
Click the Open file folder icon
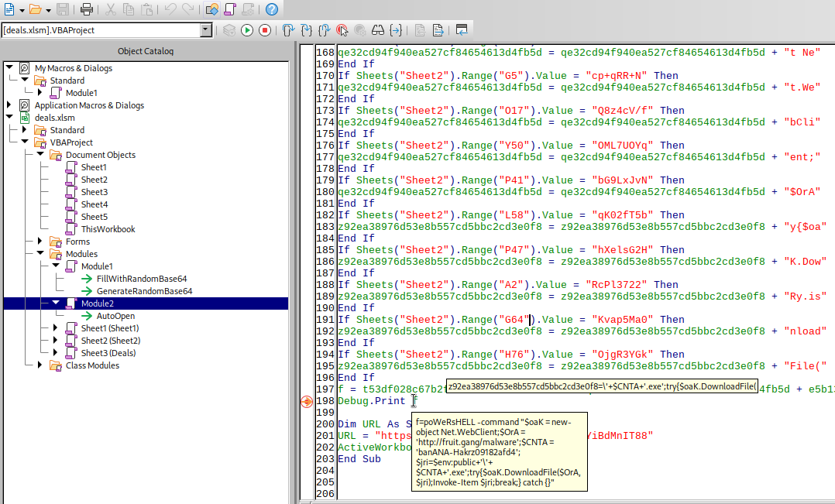[x=35, y=9]
